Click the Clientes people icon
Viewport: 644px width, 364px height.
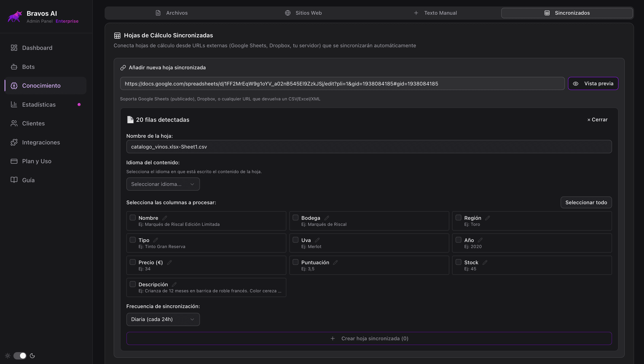click(x=14, y=123)
